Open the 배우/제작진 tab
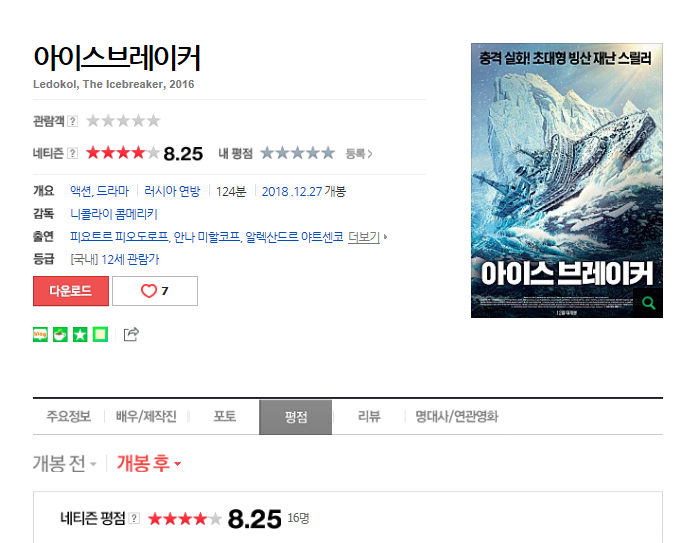Viewport: 698px width, 543px height. click(x=146, y=417)
